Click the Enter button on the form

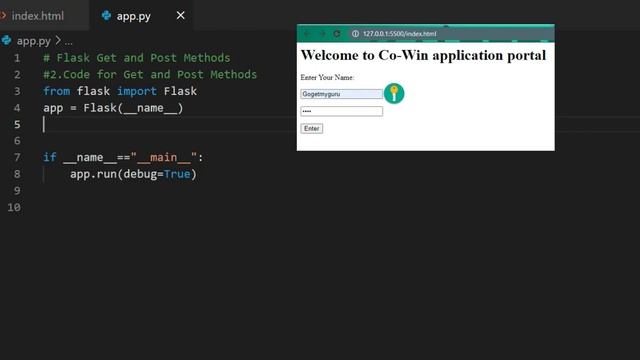311,129
